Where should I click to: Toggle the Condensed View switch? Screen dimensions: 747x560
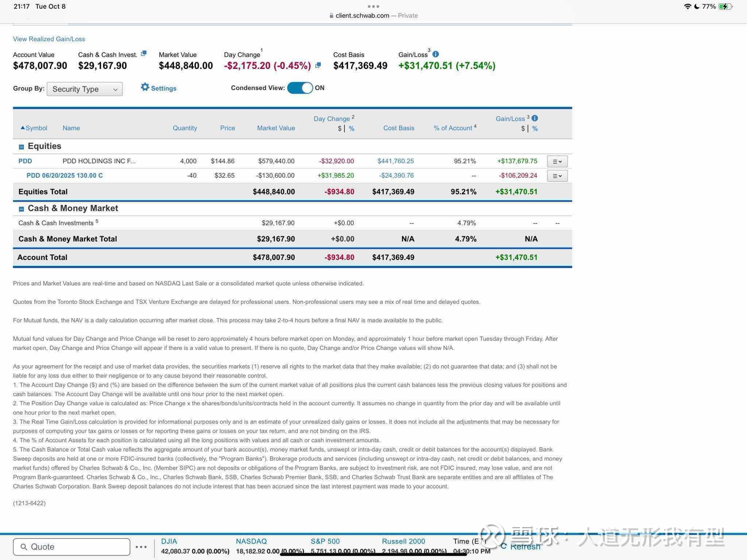tap(300, 88)
